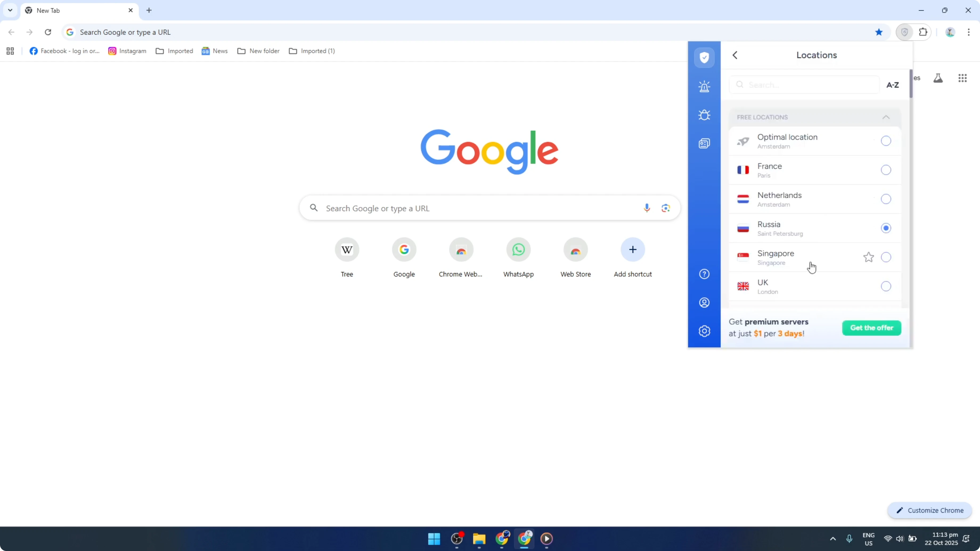Viewport: 980px width, 551px height.
Task: Open Google shortcut tile
Action: pos(404,258)
